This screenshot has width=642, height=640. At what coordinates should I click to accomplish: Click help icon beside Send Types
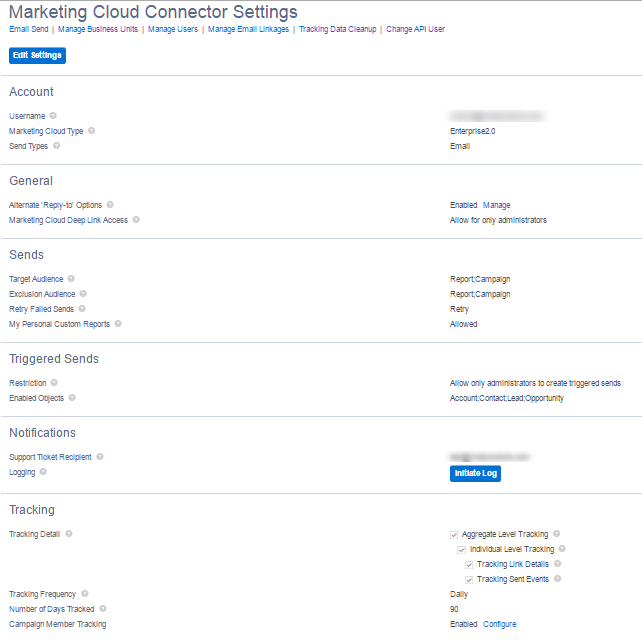57,146
